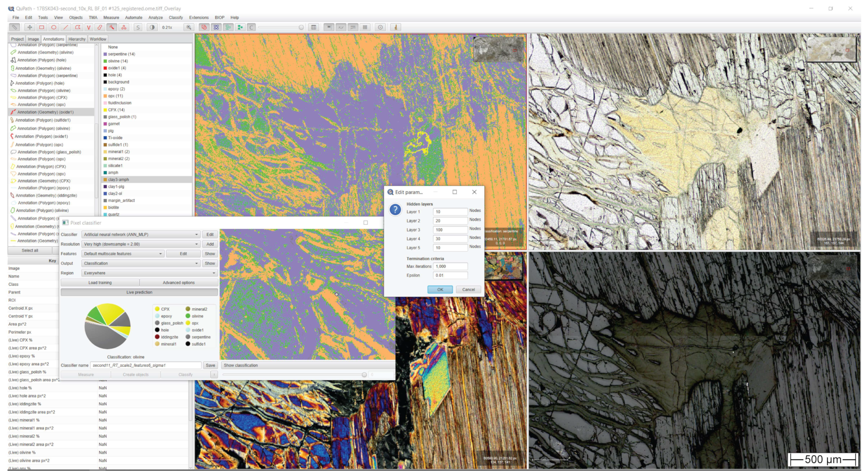The width and height of the screenshot is (868, 473).
Task: Open brightness and contrast icon
Action: pos(152,27)
